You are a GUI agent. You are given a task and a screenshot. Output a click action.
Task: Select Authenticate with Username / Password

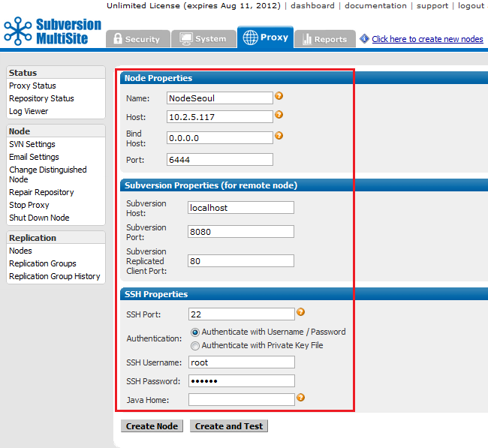[x=195, y=332]
